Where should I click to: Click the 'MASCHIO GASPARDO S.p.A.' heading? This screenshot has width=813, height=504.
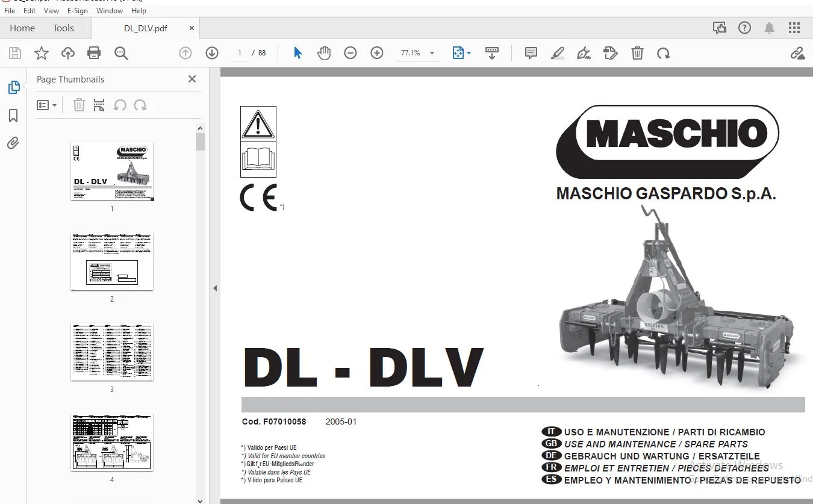point(666,194)
